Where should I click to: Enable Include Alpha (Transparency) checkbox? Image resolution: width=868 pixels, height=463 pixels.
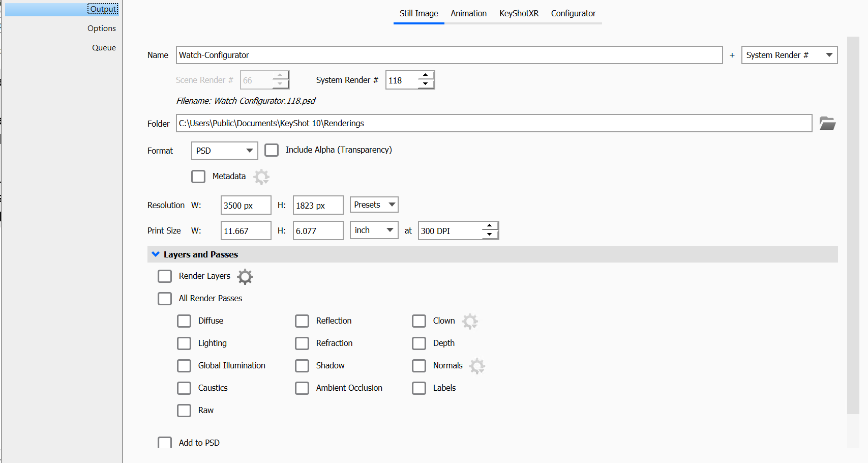point(272,150)
